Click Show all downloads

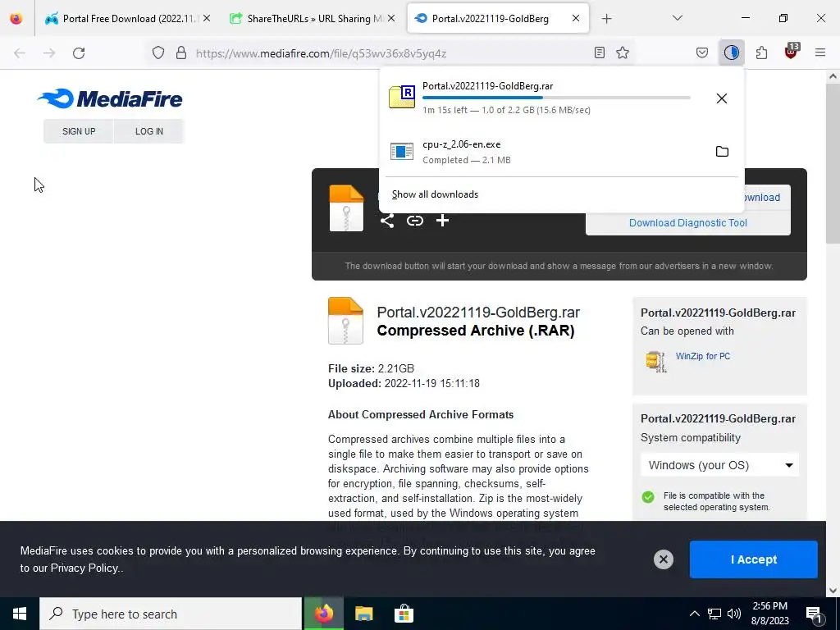click(x=435, y=194)
